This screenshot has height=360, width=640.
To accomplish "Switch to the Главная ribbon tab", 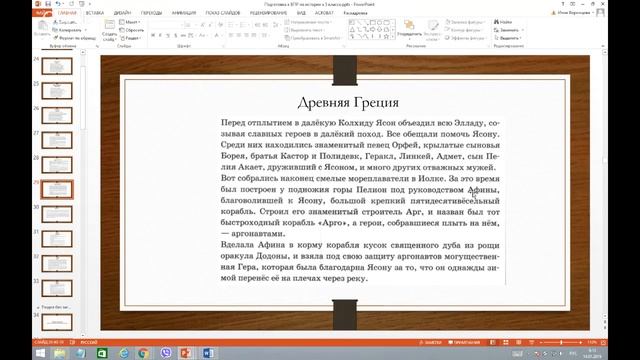I will click(x=67, y=13).
